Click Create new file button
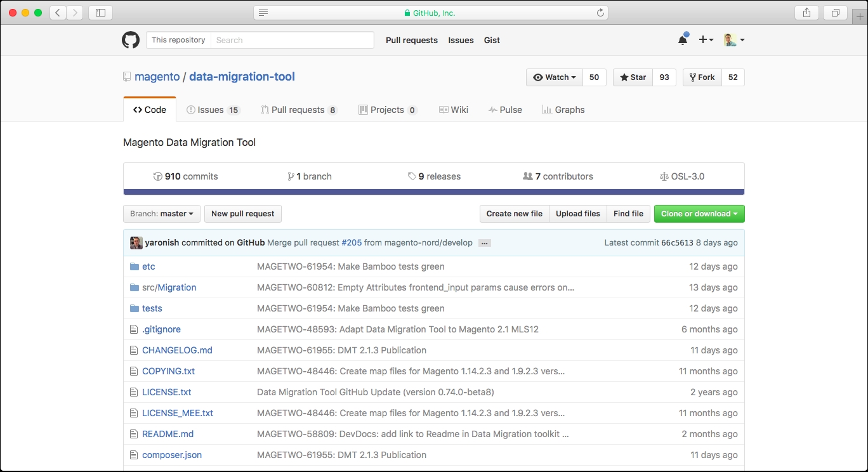 [515, 214]
